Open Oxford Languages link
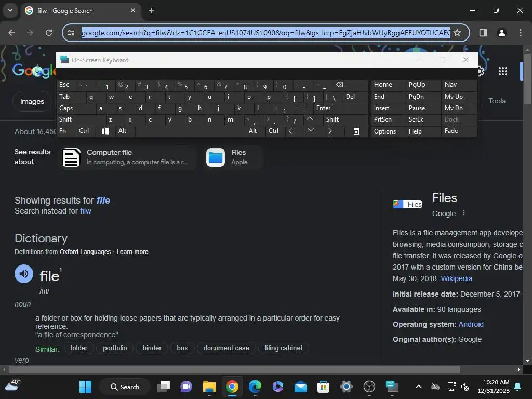This screenshot has width=532, height=399. tap(85, 252)
